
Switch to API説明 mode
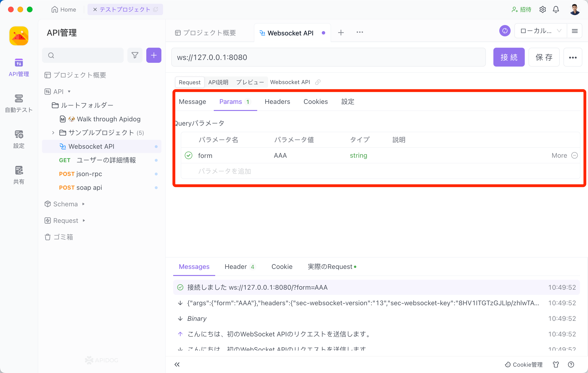click(x=218, y=82)
